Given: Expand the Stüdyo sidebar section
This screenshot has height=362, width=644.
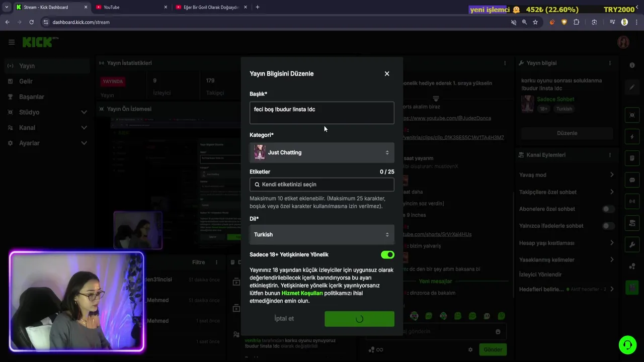Looking at the screenshot, I should [47, 112].
